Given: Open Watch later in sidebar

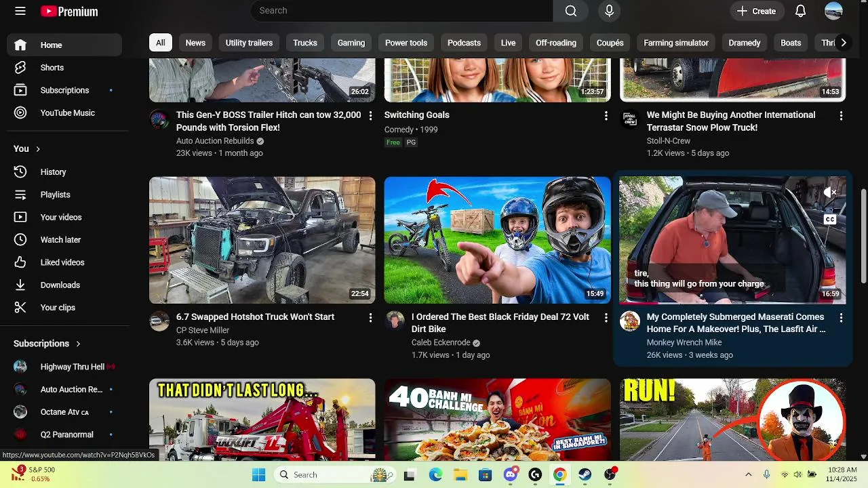Looking at the screenshot, I should tap(65, 240).
